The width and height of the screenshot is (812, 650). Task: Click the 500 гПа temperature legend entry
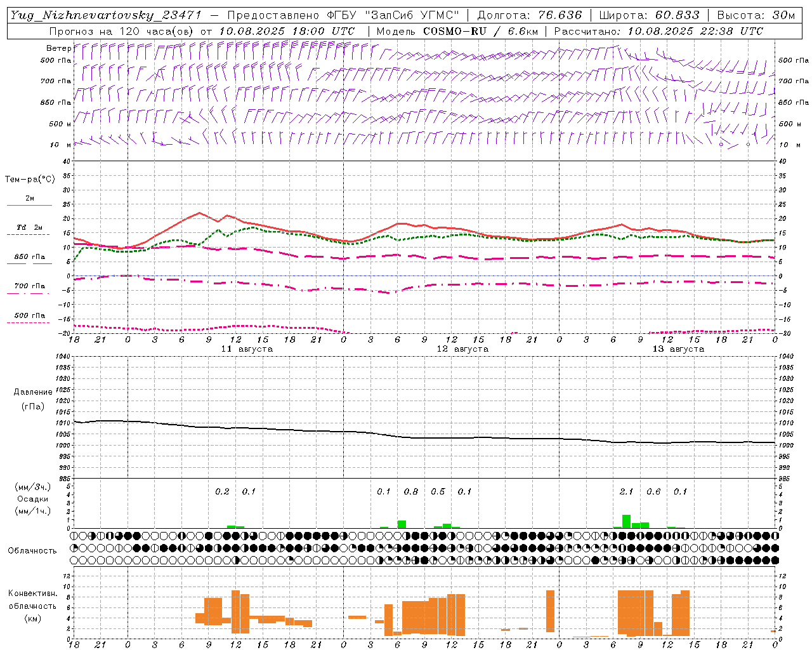[30, 315]
